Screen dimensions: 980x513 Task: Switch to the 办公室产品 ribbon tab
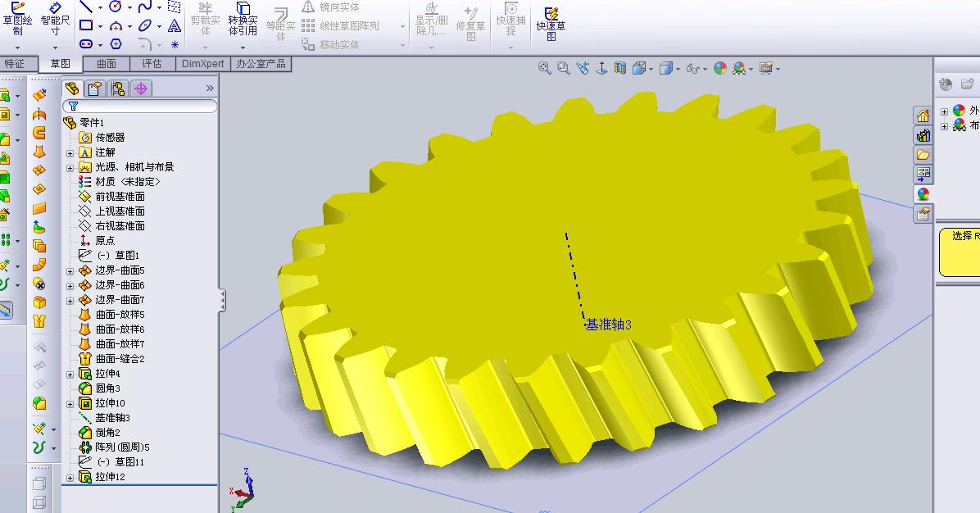point(261,63)
